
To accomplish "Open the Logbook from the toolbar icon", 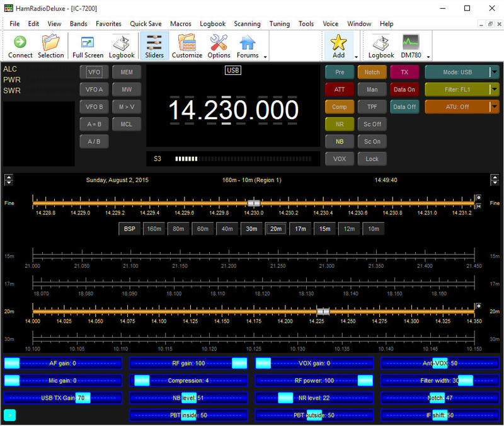I will [x=121, y=45].
